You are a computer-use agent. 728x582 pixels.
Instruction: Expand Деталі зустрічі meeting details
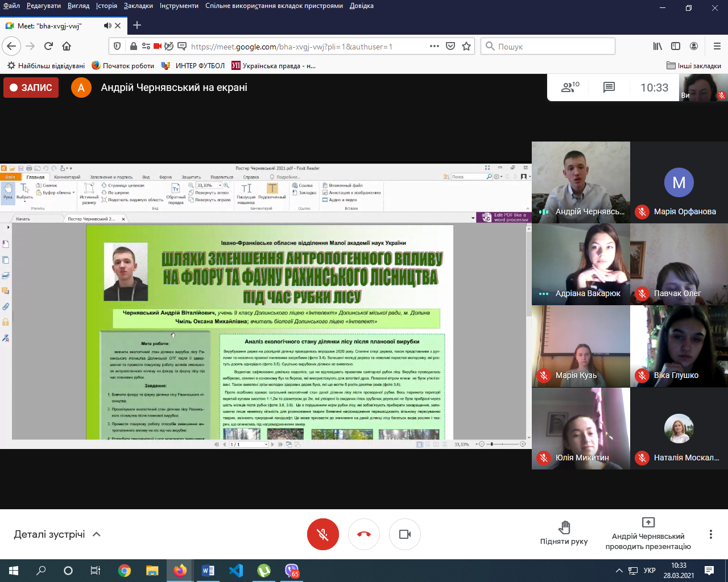point(57,534)
